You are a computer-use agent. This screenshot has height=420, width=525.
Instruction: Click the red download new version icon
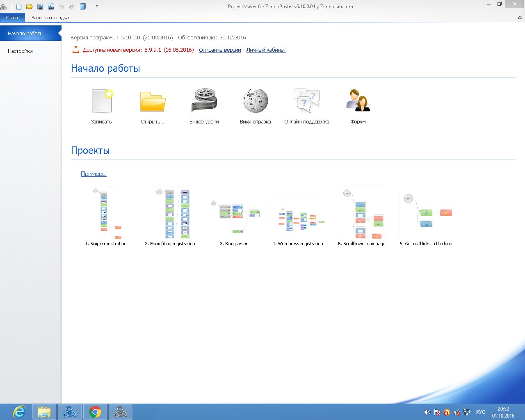[75, 50]
